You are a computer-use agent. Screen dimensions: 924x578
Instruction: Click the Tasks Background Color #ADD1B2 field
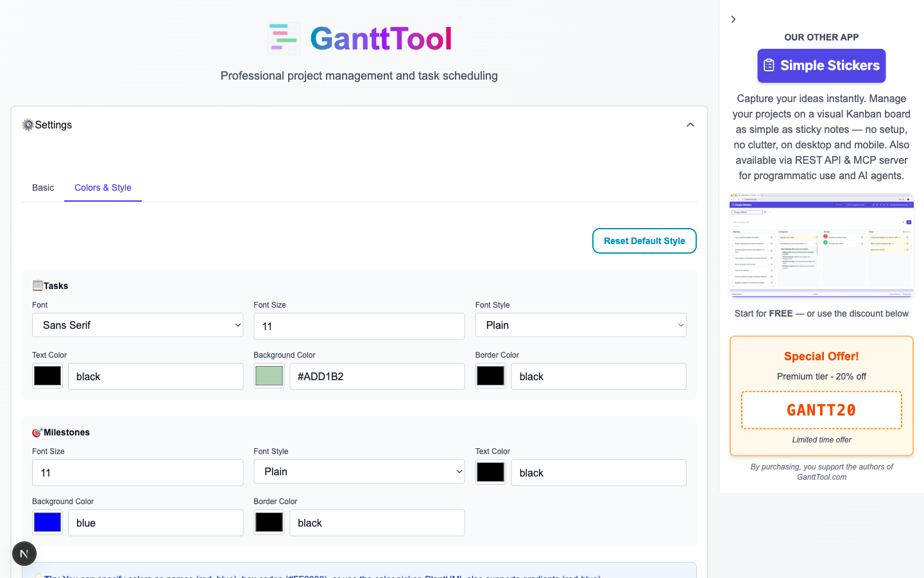coord(377,376)
